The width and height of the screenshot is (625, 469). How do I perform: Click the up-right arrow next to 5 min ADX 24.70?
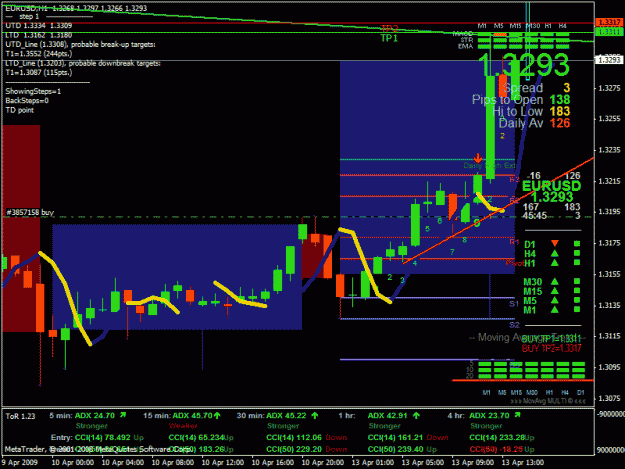point(123,415)
